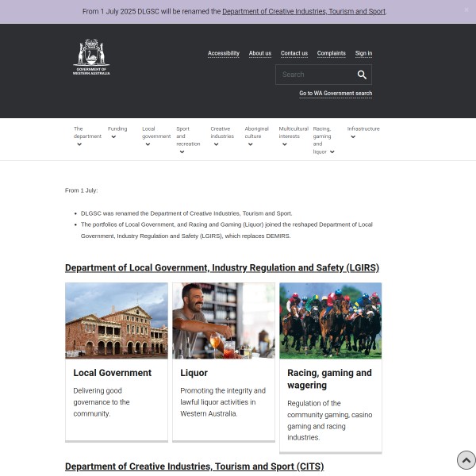Focus the Search input field
The image size is (476, 476).
pos(315,75)
